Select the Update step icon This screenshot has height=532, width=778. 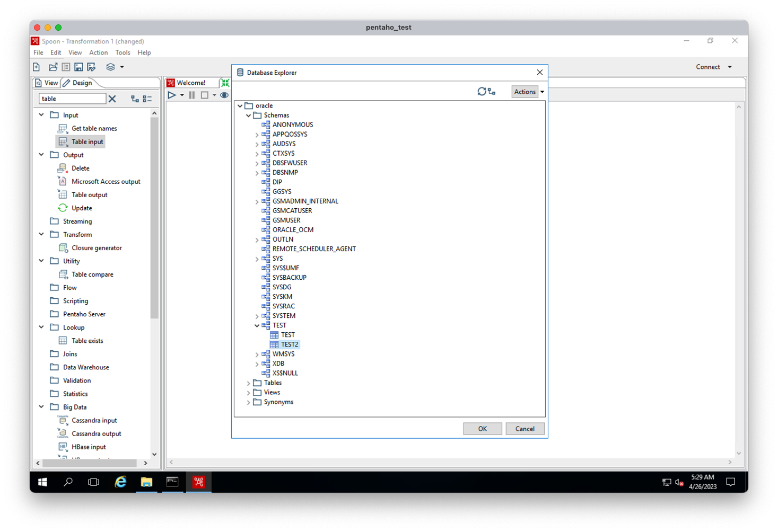(x=63, y=208)
